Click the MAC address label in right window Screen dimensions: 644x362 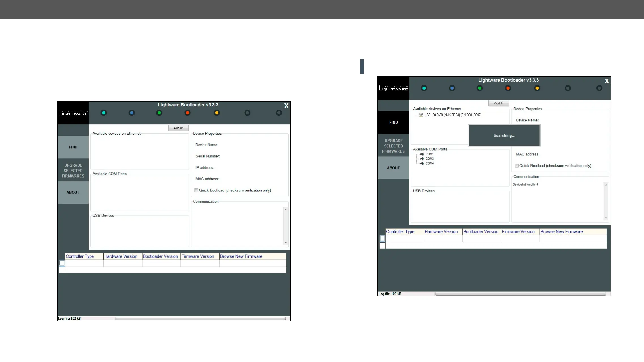point(528,154)
